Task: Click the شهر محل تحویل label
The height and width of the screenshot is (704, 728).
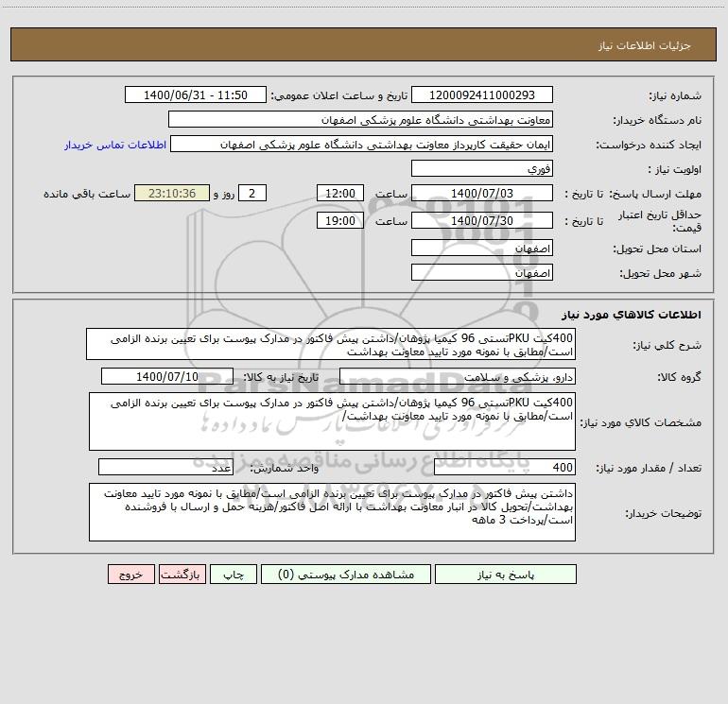Action: pyautogui.click(x=660, y=273)
